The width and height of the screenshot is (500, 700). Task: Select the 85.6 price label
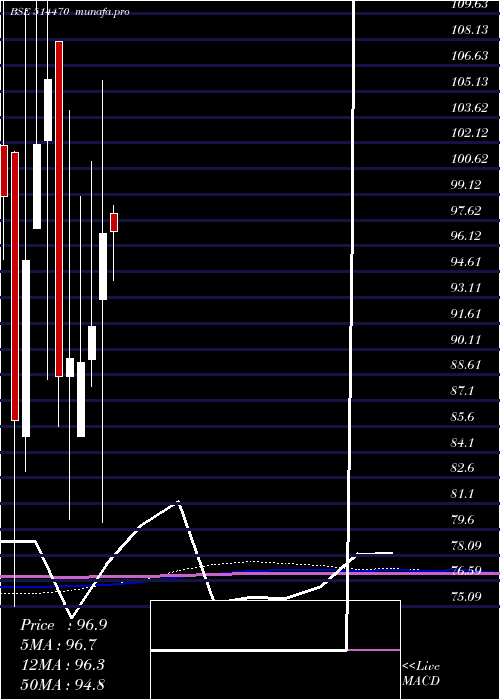click(462, 417)
